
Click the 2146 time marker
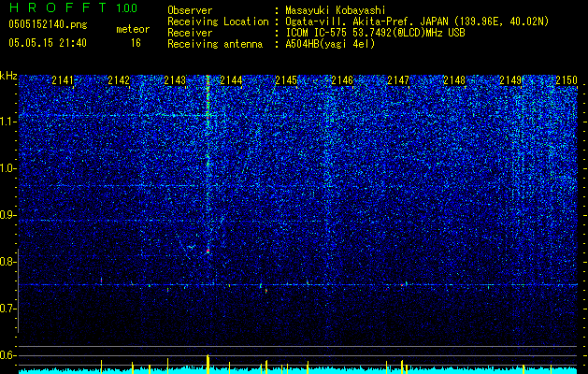point(342,80)
